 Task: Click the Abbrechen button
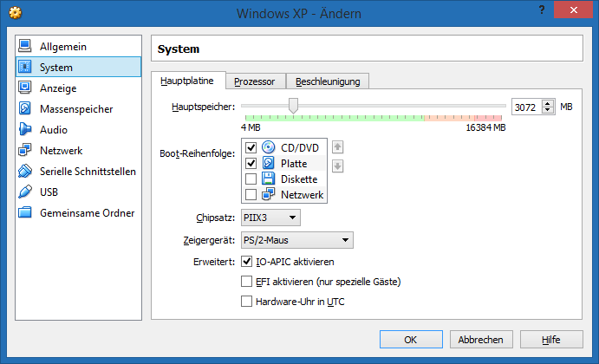[x=481, y=339]
